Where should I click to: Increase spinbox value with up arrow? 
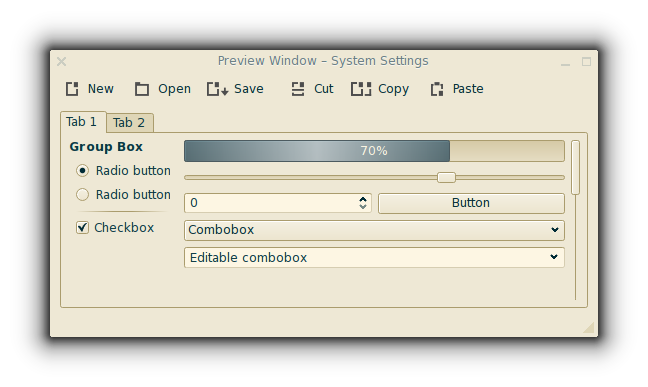tap(363, 199)
